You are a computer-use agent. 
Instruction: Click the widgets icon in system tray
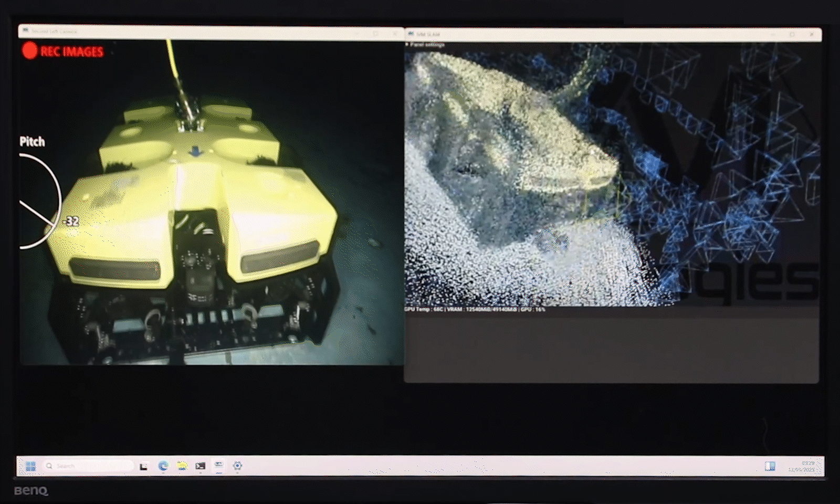[770, 466]
